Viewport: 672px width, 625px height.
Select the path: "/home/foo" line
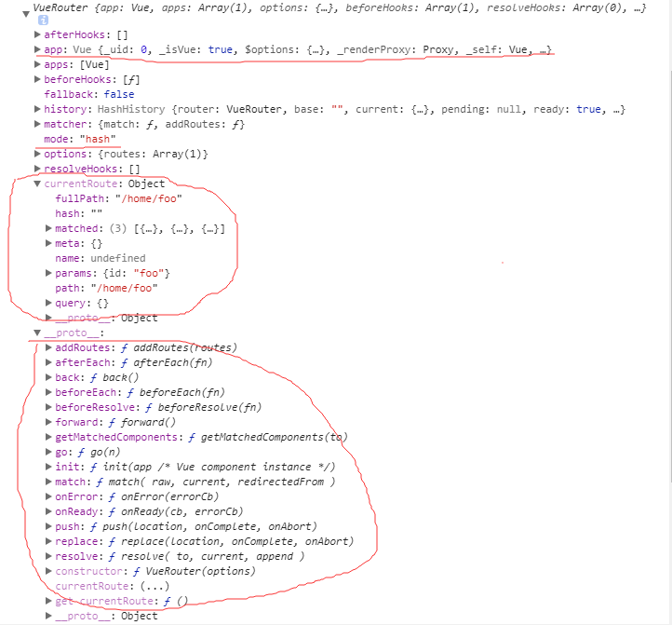106,288
